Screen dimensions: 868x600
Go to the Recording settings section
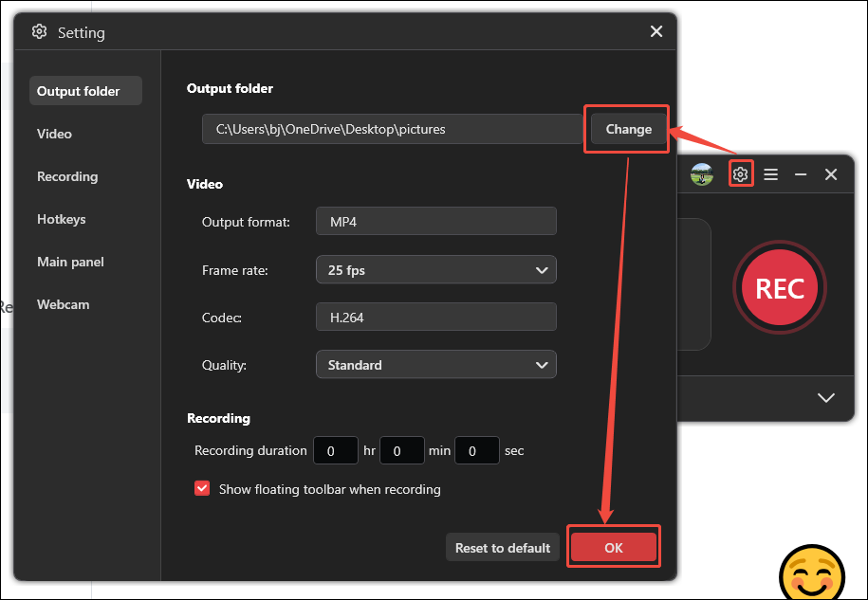point(66,176)
